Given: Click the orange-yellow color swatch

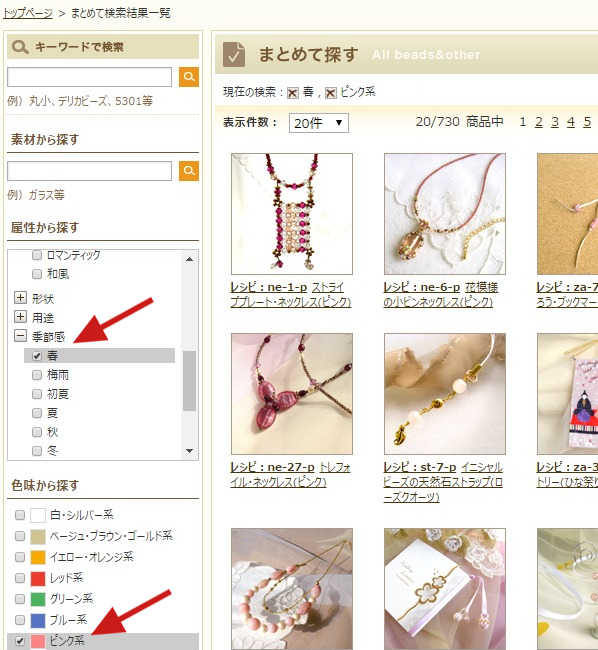Looking at the screenshot, I should coord(38,557).
